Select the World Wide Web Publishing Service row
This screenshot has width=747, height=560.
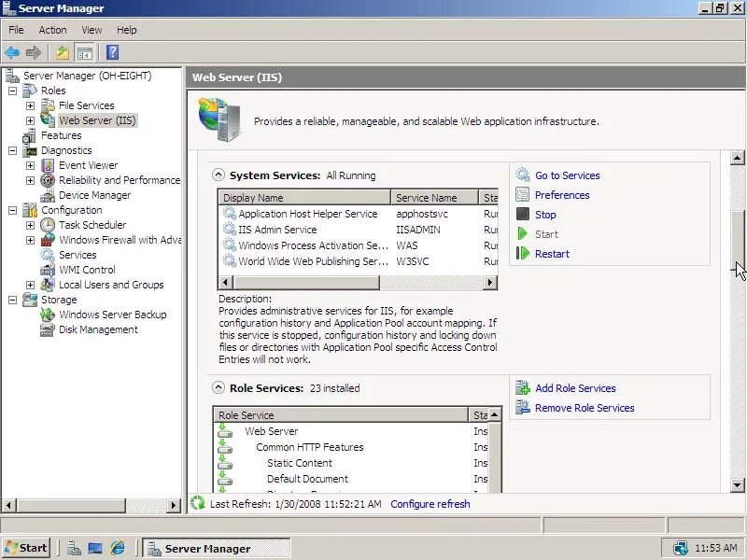(359, 261)
